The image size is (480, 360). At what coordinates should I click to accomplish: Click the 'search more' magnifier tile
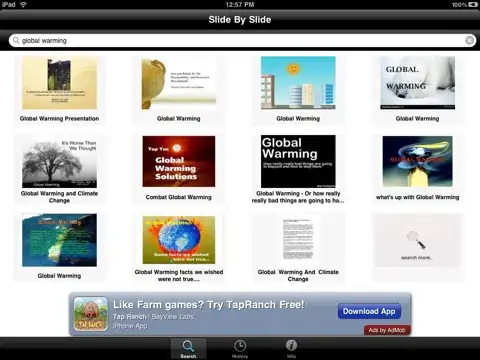[417, 240]
